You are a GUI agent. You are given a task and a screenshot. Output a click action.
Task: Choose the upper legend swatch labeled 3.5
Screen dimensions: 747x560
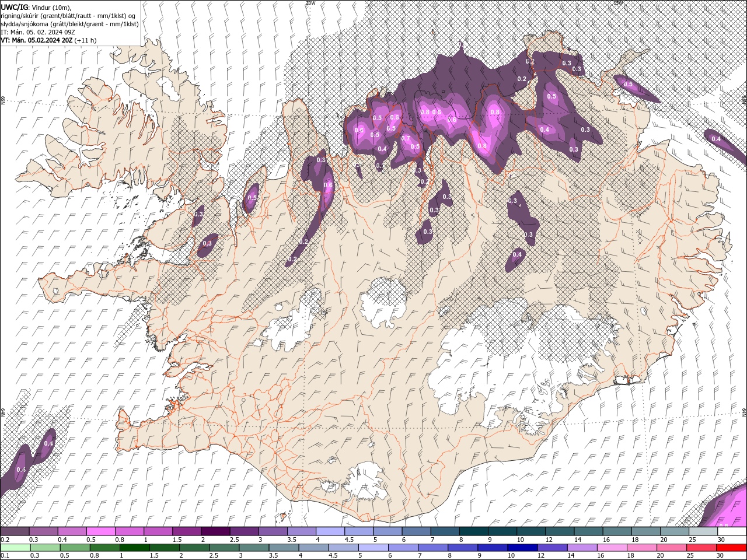[x=301, y=531]
